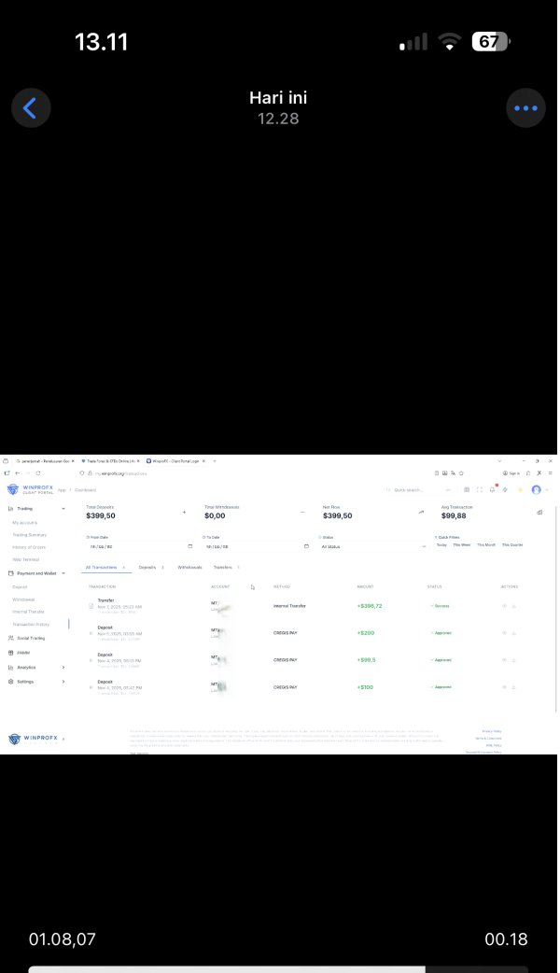Download receipt for the +$200 deposit
The width and height of the screenshot is (560, 973).
coord(513,633)
